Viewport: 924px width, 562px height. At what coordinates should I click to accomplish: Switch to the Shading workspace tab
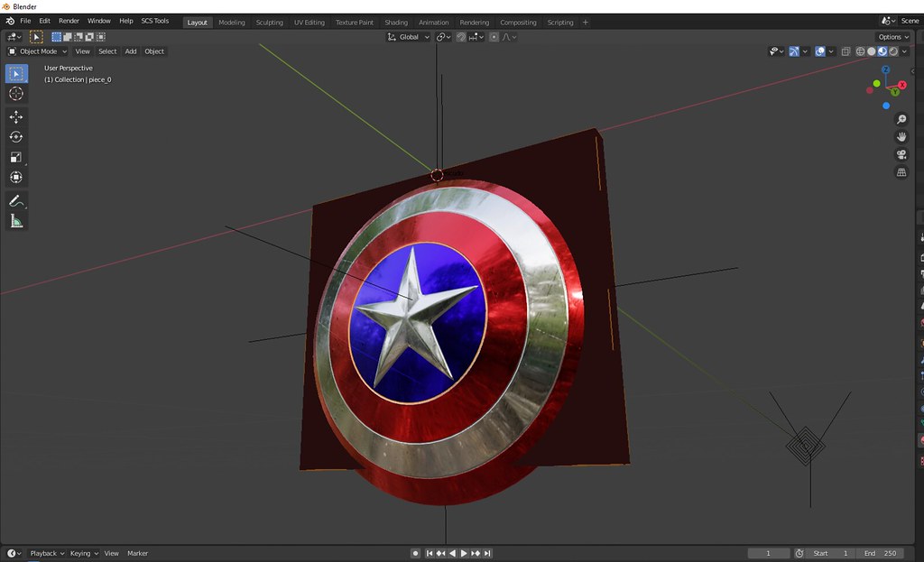pos(396,22)
